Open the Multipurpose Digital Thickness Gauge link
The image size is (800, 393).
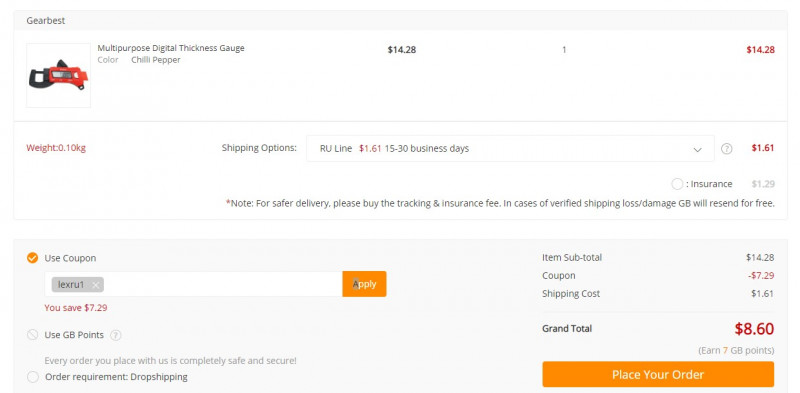coord(171,48)
